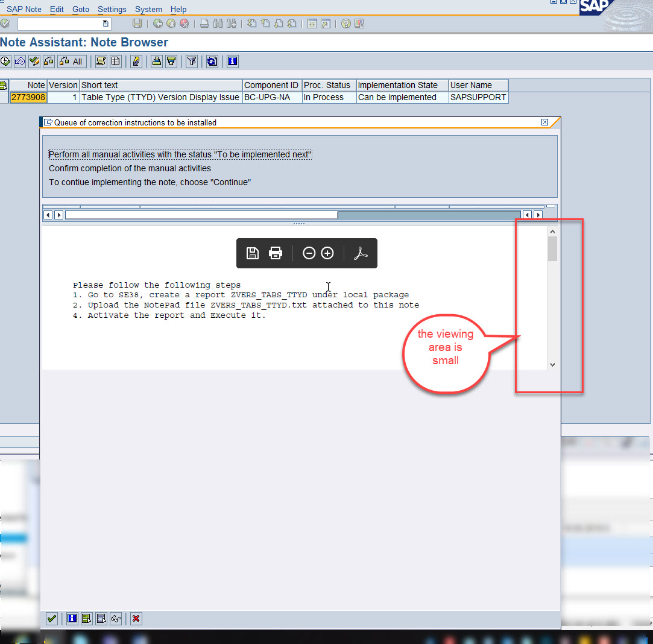Open the Help menu
This screenshot has width=653, height=644.
[178, 9]
